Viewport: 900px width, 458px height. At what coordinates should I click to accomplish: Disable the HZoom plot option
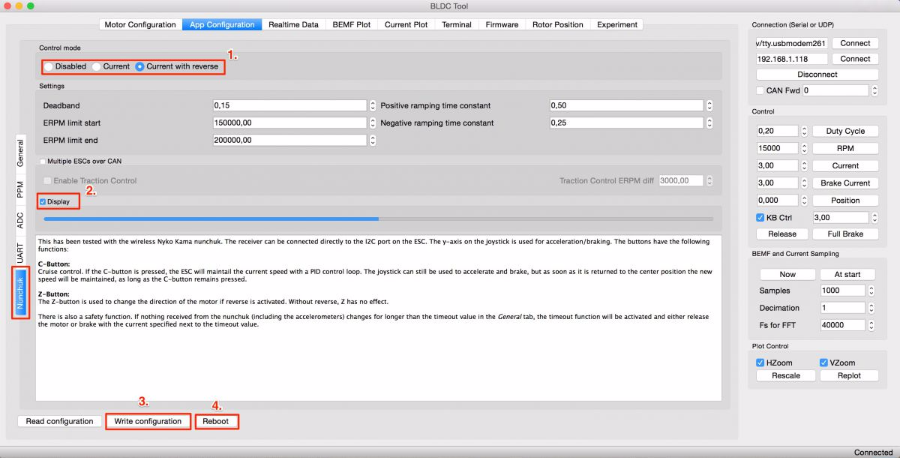[x=761, y=362]
